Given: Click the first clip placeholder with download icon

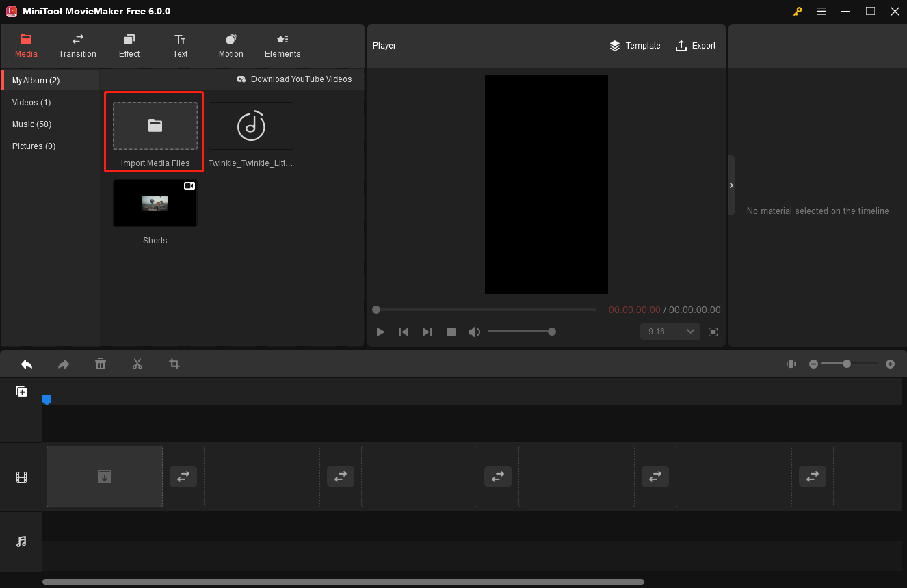Looking at the screenshot, I should coord(105,477).
